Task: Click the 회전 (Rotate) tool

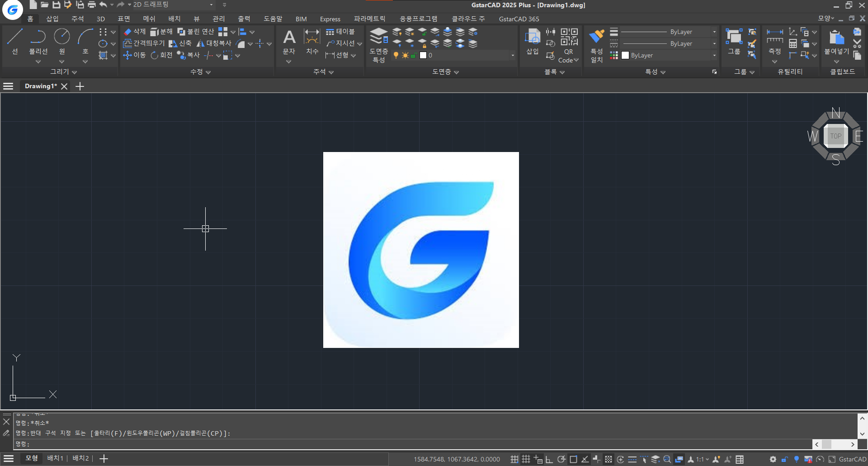Action: point(161,55)
